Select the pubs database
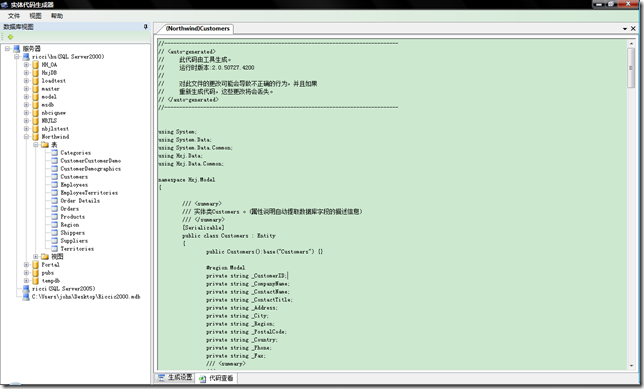This screenshot has width=644, height=389. [48, 273]
